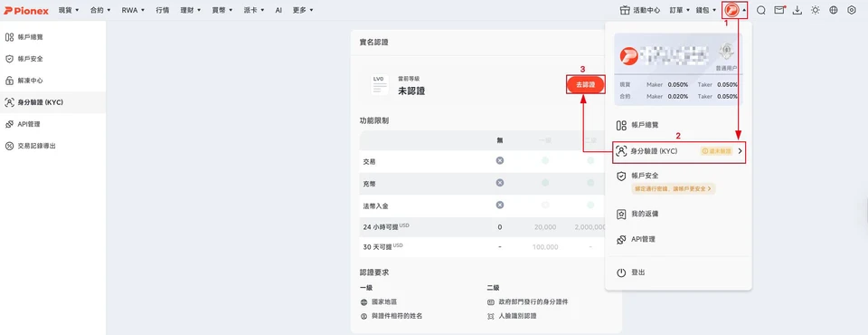The image size is (868, 335).
Task: Click the 充幣 row's gray X icon
Action: tap(500, 183)
